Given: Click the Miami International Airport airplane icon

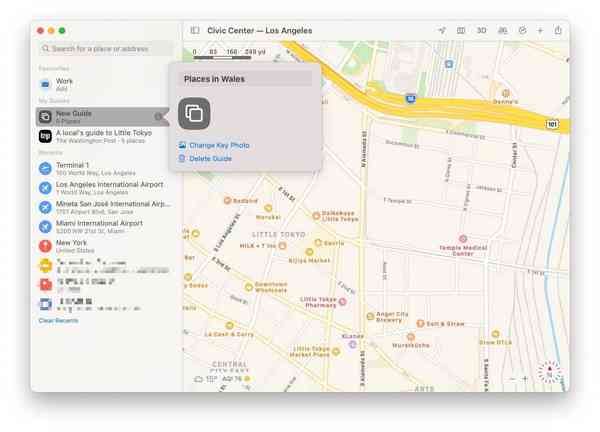Looking at the screenshot, I should coord(45,227).
